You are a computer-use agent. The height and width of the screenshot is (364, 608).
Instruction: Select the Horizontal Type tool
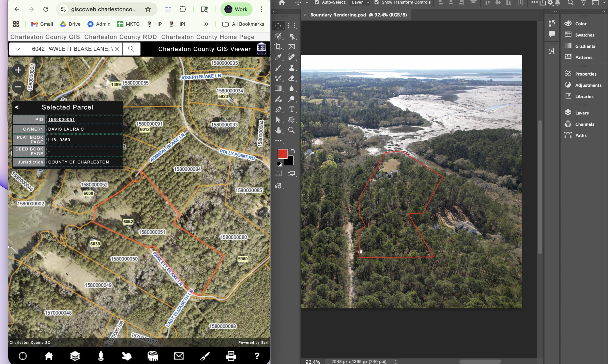[291, 109]
